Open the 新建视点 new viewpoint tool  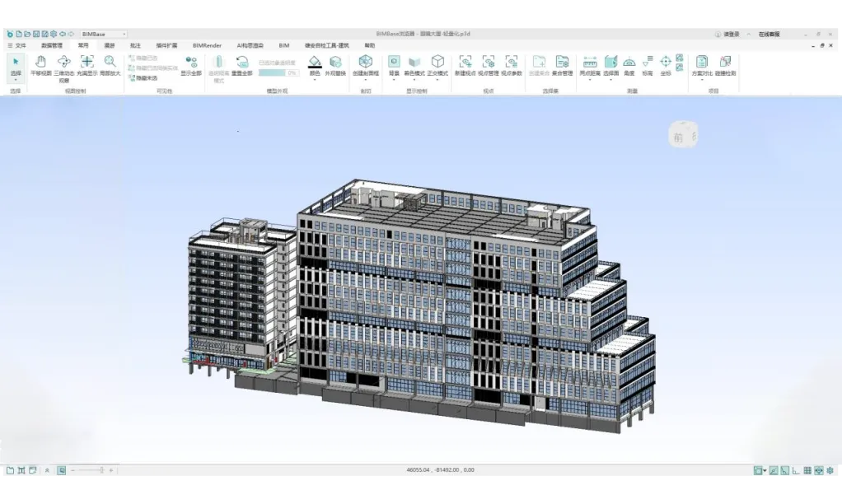click(465, 63)
